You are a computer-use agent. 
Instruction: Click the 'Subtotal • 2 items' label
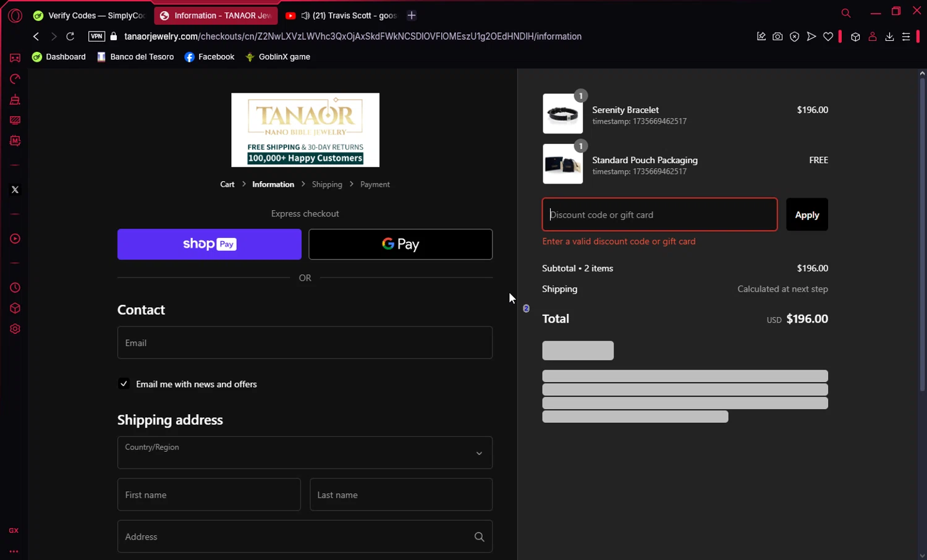(x=578, y=268)
